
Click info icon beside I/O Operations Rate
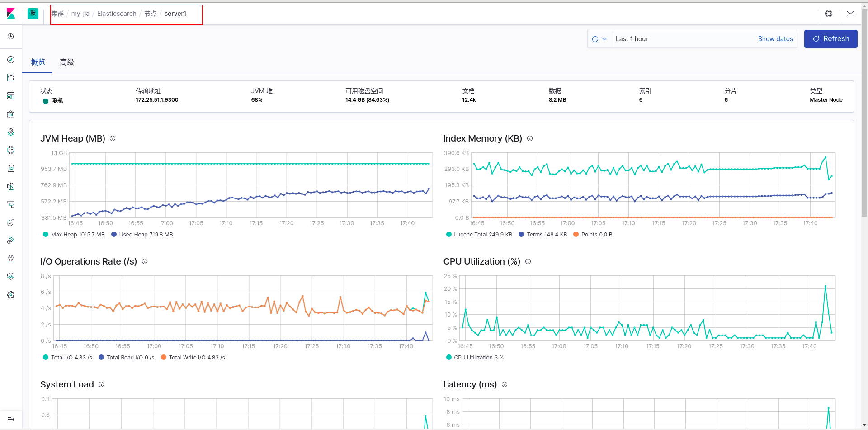145,261
